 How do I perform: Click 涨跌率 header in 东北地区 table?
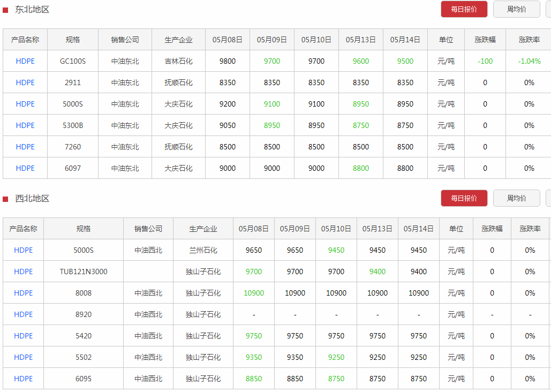[x=529, y=40]
